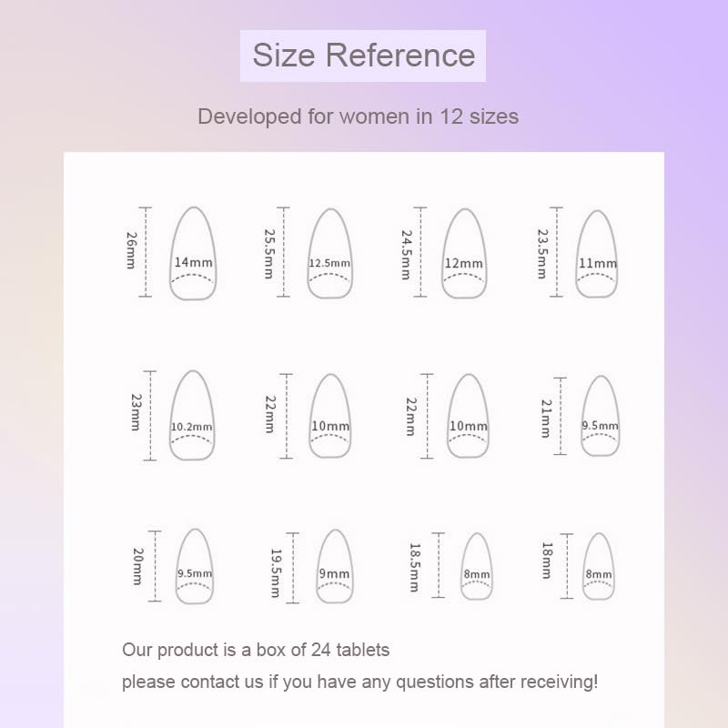Viewport: 728px width, 728px height.
Task: Click the 10.2mm wide nail outline
Action: click(x=192, y=415)
